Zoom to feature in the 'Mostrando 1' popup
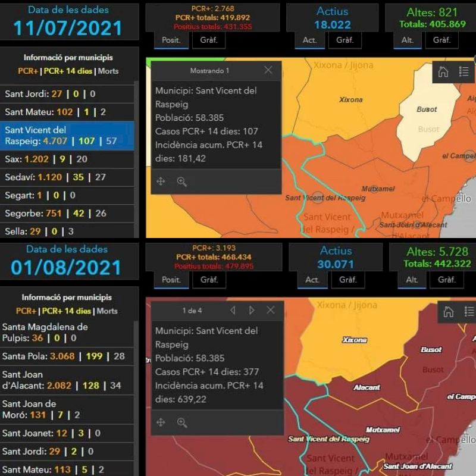 pyautogui.click(x=182, y=182)
